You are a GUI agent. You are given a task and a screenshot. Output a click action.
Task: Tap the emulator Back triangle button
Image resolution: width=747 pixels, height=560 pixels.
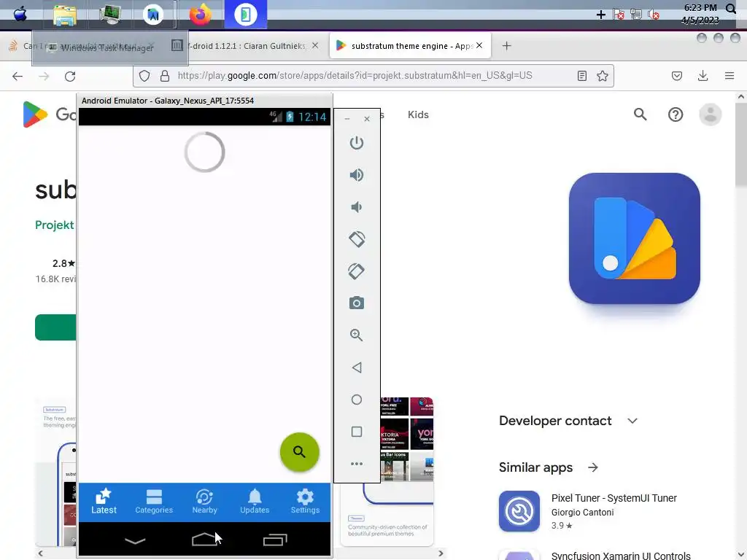pyautogui.click(x=356, y=367)
